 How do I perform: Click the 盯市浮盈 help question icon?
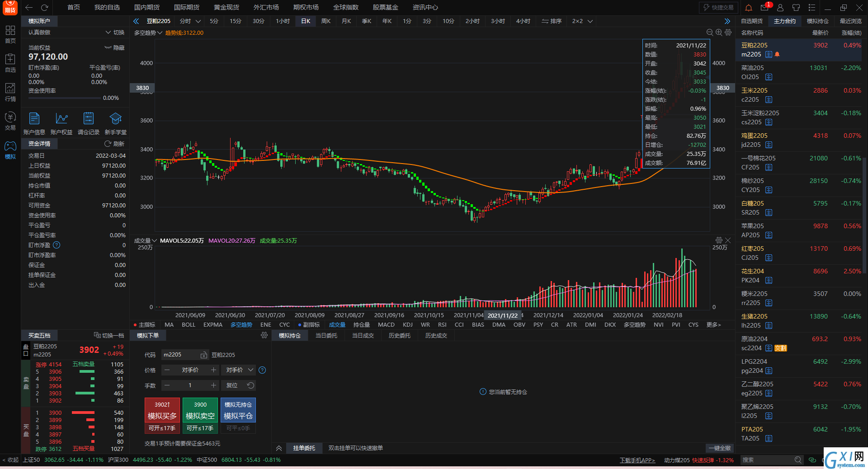[57, 245]
